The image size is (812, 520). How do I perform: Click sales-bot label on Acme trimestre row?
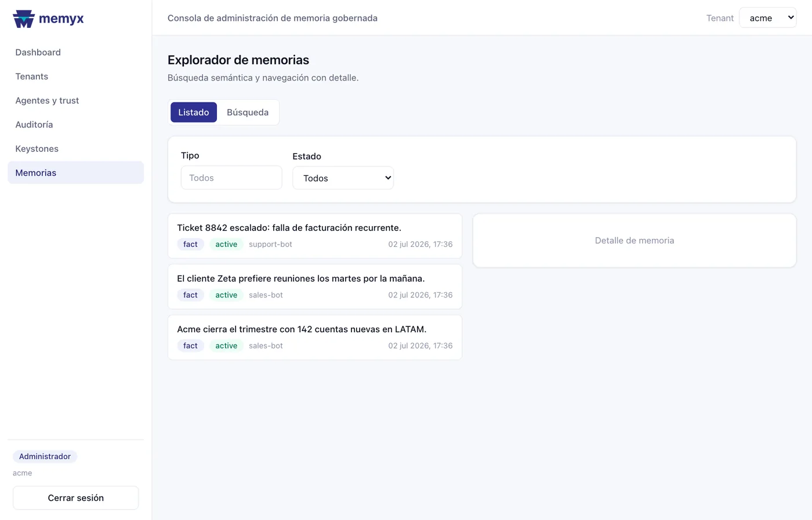pos(266,346)
